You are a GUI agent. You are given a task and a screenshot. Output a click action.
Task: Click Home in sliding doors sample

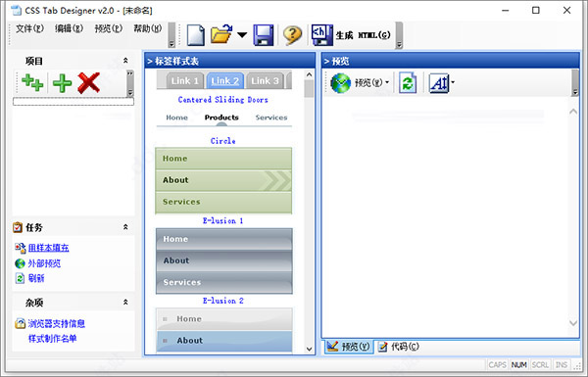tap(176, 118)
